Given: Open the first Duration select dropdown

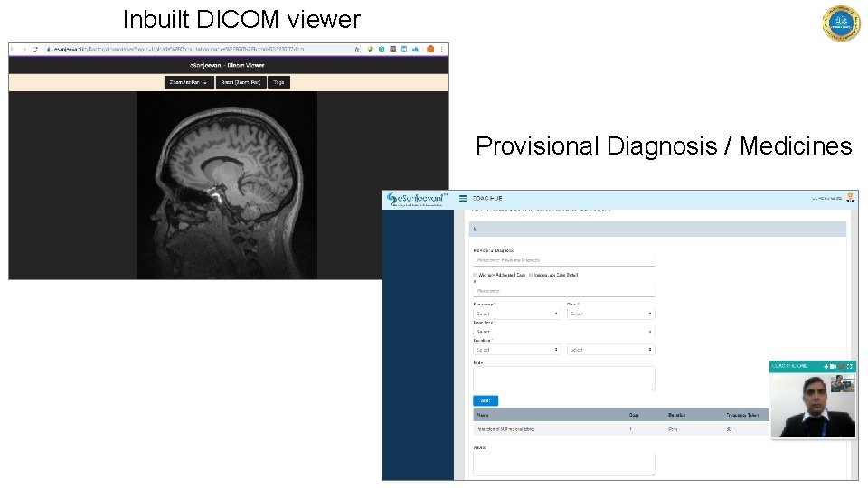Looking at the screenshot, I should pos(517,350).
